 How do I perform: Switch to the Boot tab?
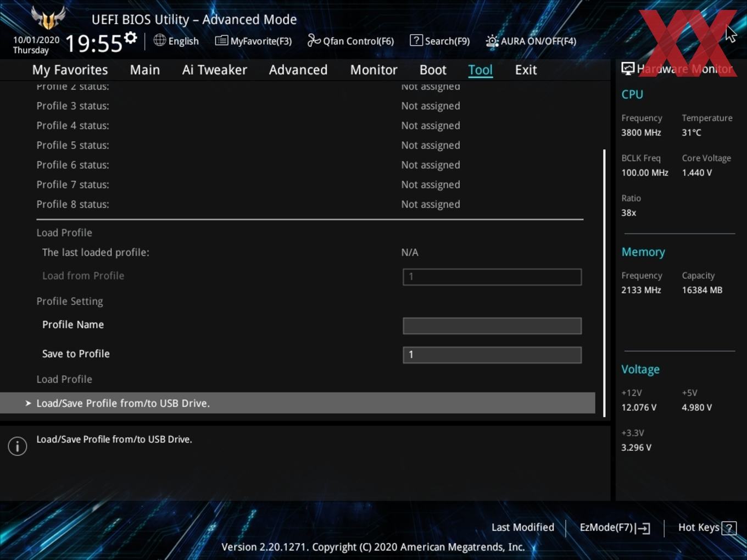433,70
